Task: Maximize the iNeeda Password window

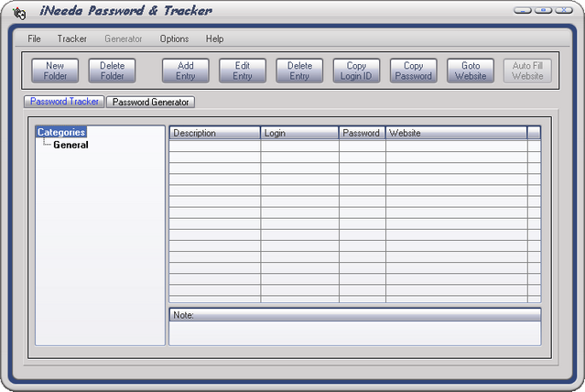Action: (544, 10)
